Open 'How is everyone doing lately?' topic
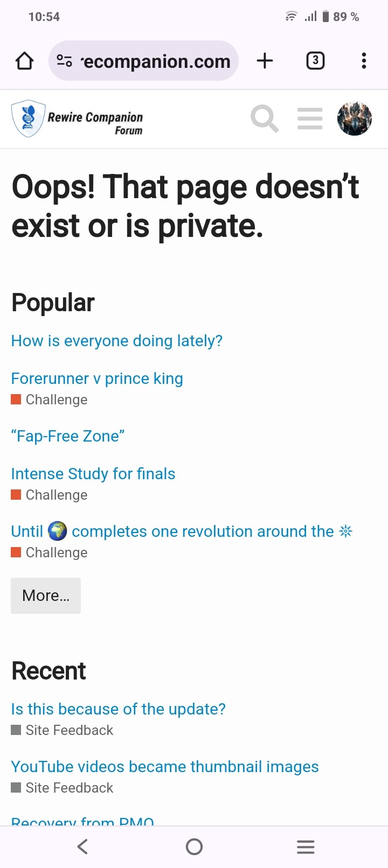This screenshot has height=868, width=388. 117,341
